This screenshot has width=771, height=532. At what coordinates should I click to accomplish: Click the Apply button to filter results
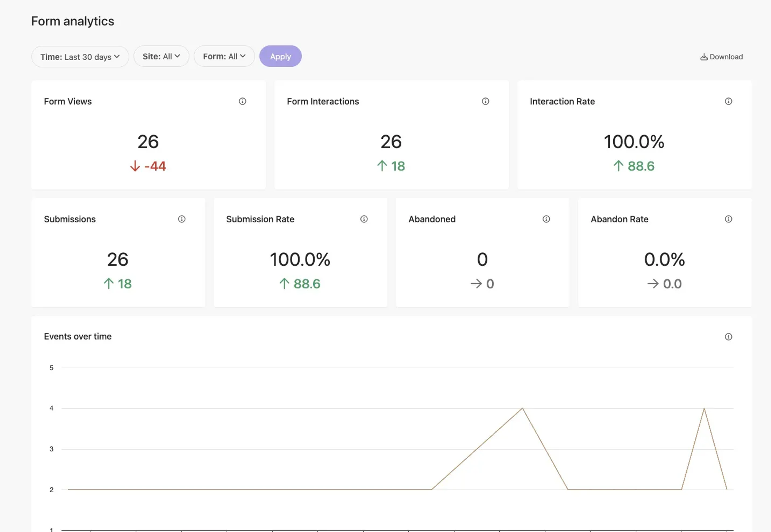coord(280,56)
